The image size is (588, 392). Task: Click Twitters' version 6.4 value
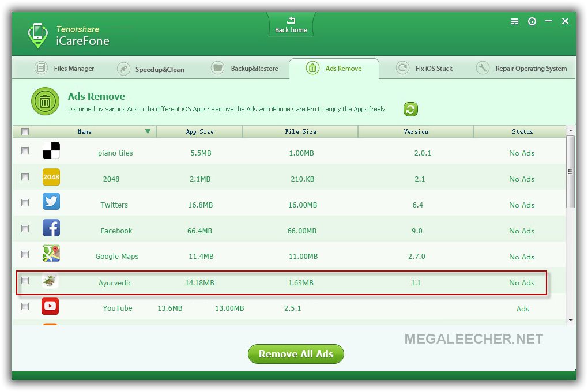417,205
